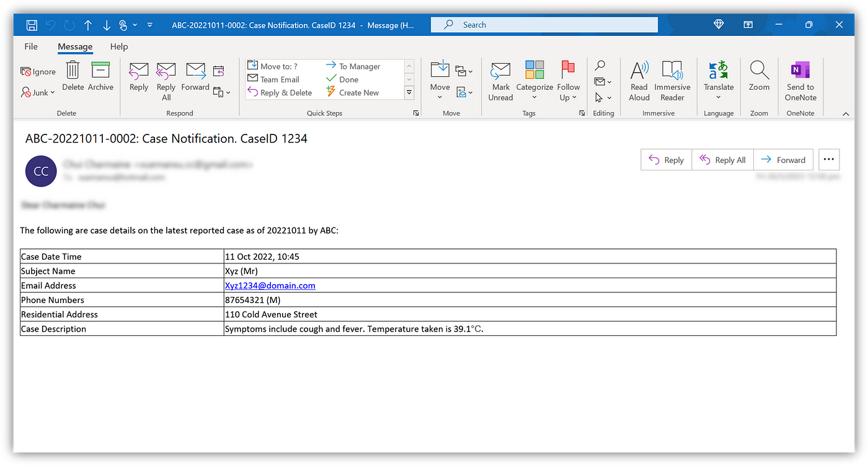The height and width of the screenshot is (466, 868).
Task: Choose To Manager quick step
Action: (353, 66)
